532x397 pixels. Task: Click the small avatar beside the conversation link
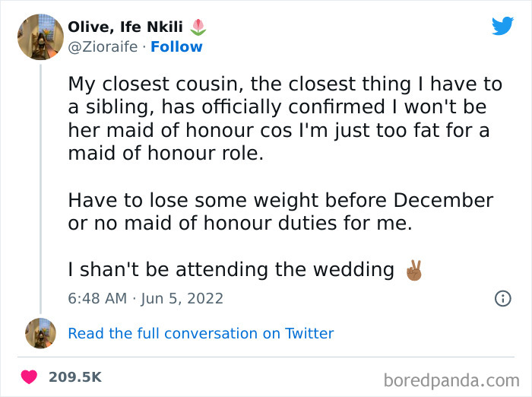40,333
